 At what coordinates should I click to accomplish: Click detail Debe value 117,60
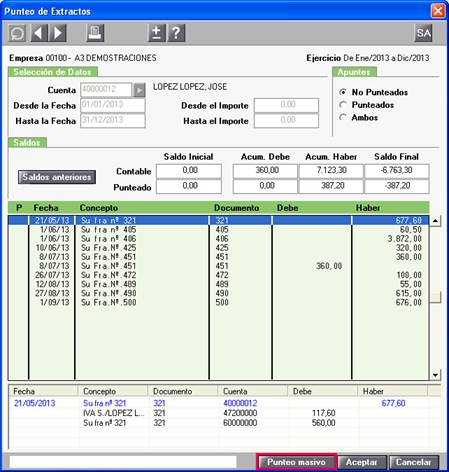click(x=324, y=413)
